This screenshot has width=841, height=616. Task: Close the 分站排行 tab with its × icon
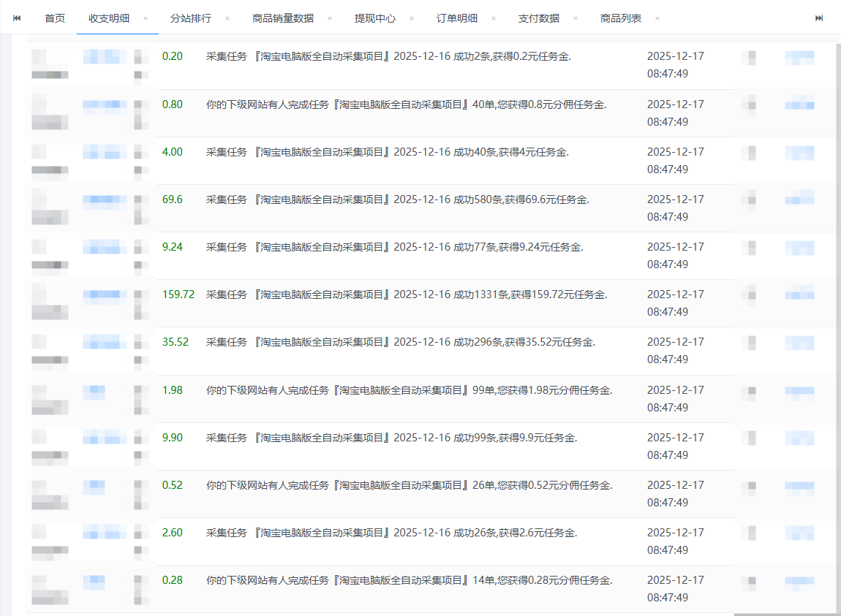coord(228,18)
